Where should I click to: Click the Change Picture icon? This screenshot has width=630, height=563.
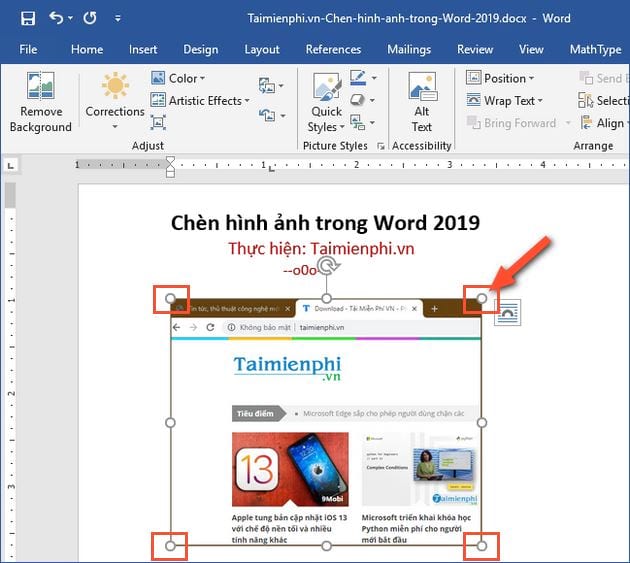coord(267,85)
